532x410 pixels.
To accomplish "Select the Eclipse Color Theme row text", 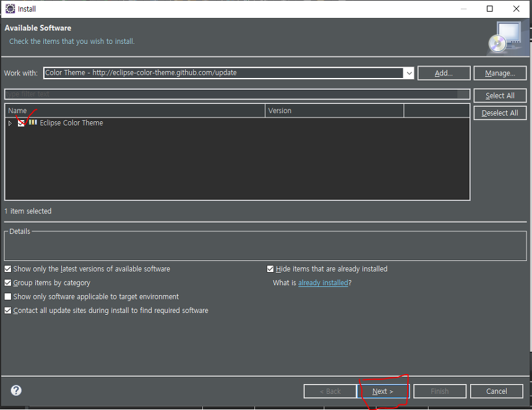I will 71,123.
